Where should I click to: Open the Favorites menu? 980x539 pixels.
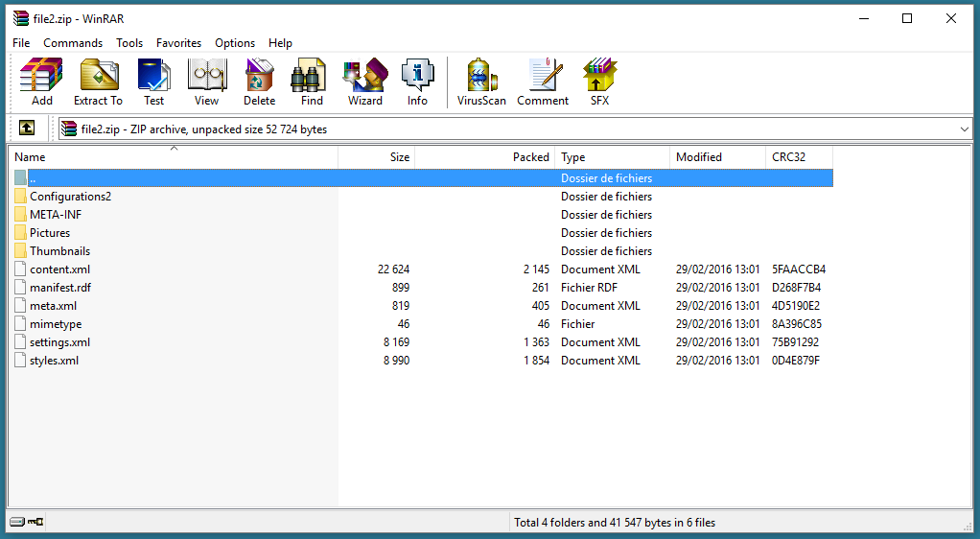point(178,43)
